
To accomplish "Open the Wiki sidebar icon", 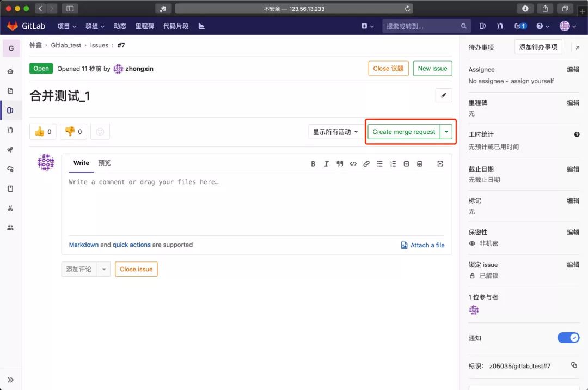I will click(x=10, y=188).
